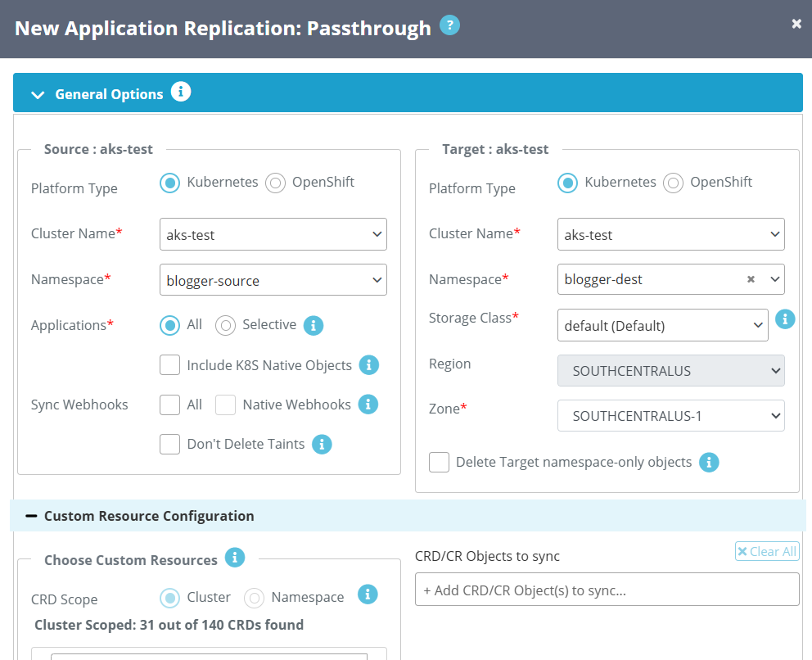Check Delete Target namespace-only objects

439,462
